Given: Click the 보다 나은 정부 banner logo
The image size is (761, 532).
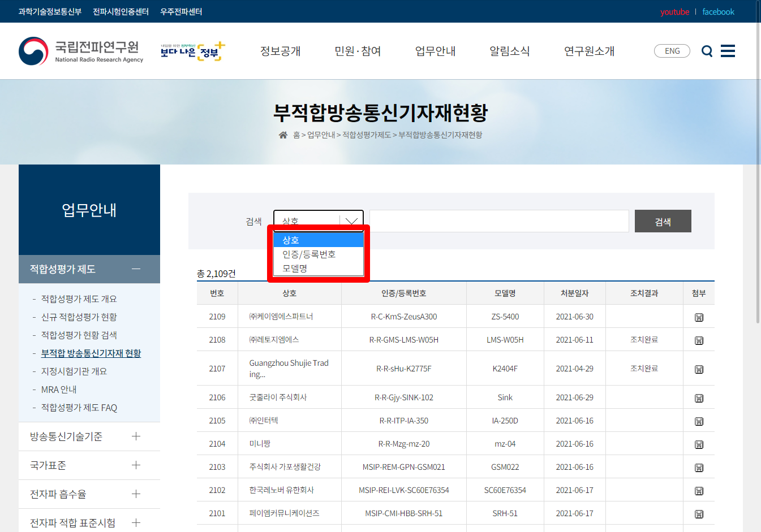Looking at the screenshot, I should click(x=193, y=51).
